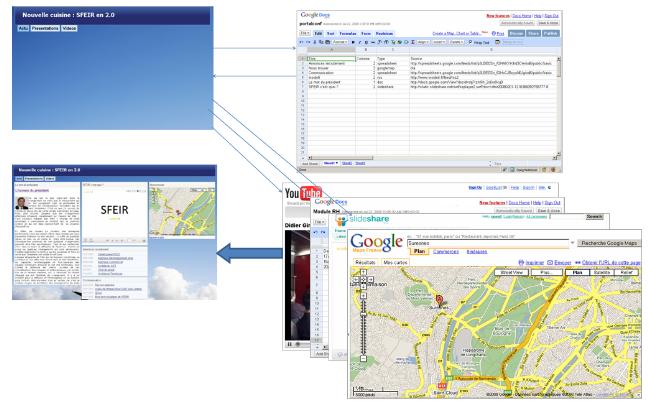Open Commerces link in Google Maps
Viewport: 648px width, 406px height.
tap(446, 252)
